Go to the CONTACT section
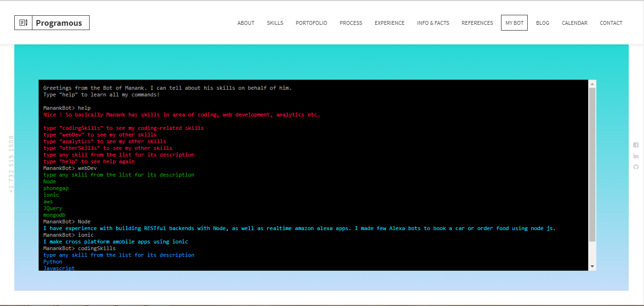644x306 pixels. 611,23
